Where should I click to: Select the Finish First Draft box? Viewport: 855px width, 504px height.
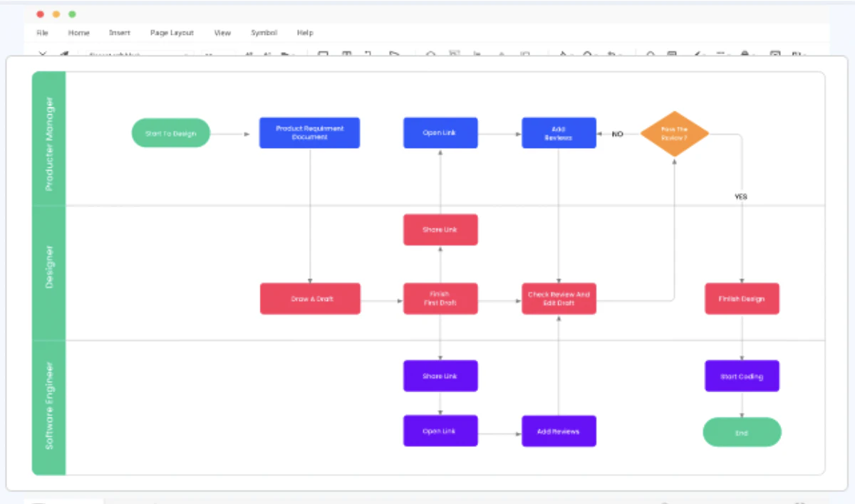440,299
